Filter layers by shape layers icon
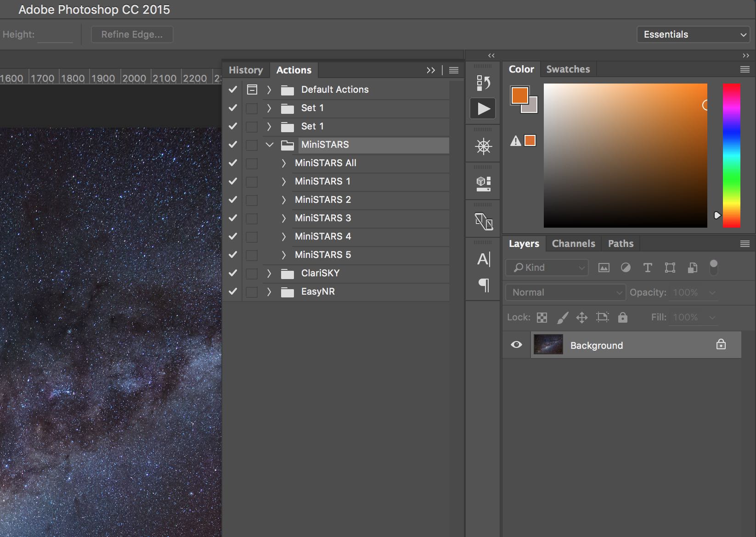The height and width of the screenshot is (537, 756). [670, 268]
